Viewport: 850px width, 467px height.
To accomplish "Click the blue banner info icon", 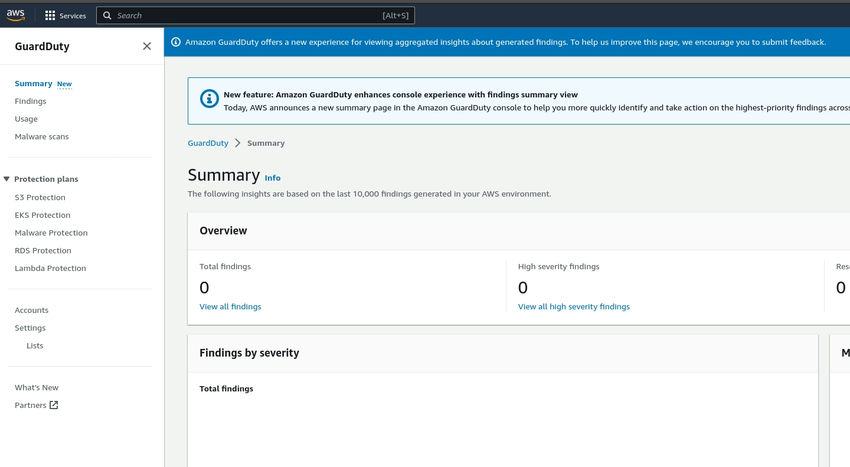I will [176, 43].
